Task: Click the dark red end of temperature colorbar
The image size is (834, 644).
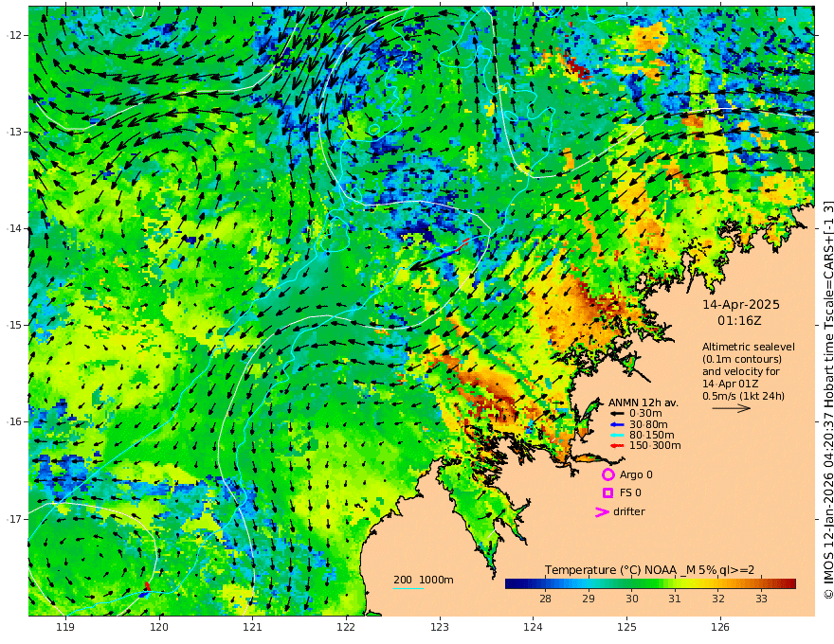Action: tap(790, 584)
